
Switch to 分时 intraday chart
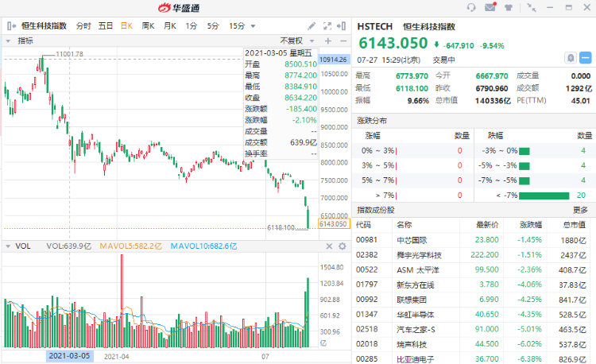point(83,26)
